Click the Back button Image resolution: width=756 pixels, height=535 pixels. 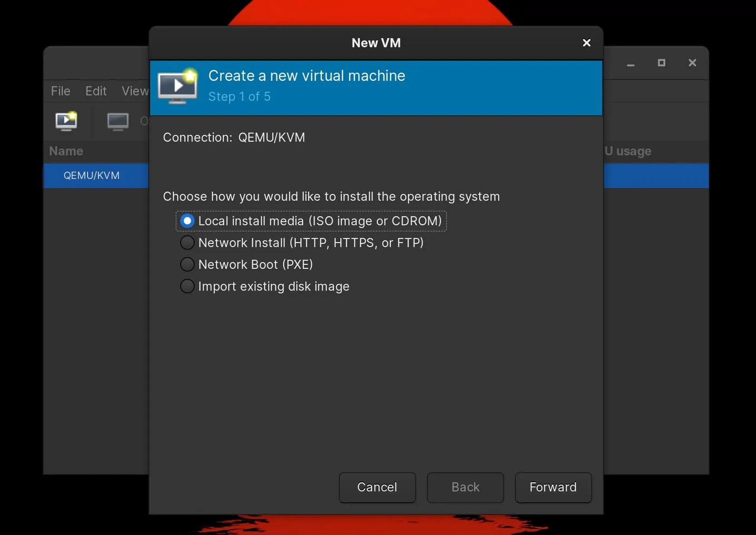pyautogui.click(x=465, y=488)
